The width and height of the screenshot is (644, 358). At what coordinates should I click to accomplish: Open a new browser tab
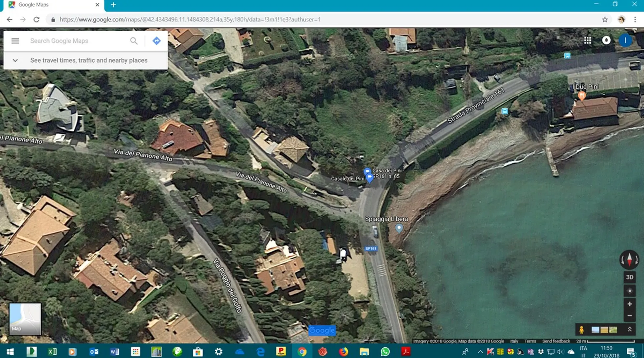coord(113,5)
